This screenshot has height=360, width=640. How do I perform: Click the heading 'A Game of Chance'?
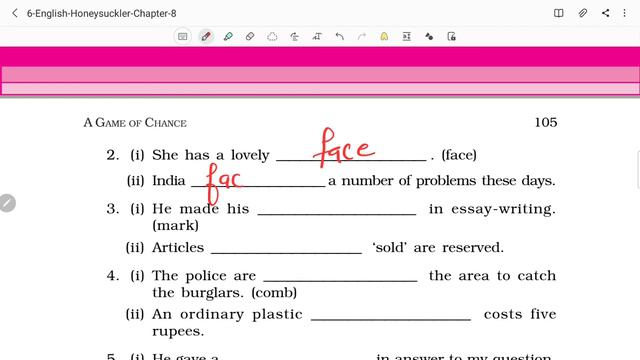coord(135,122)
